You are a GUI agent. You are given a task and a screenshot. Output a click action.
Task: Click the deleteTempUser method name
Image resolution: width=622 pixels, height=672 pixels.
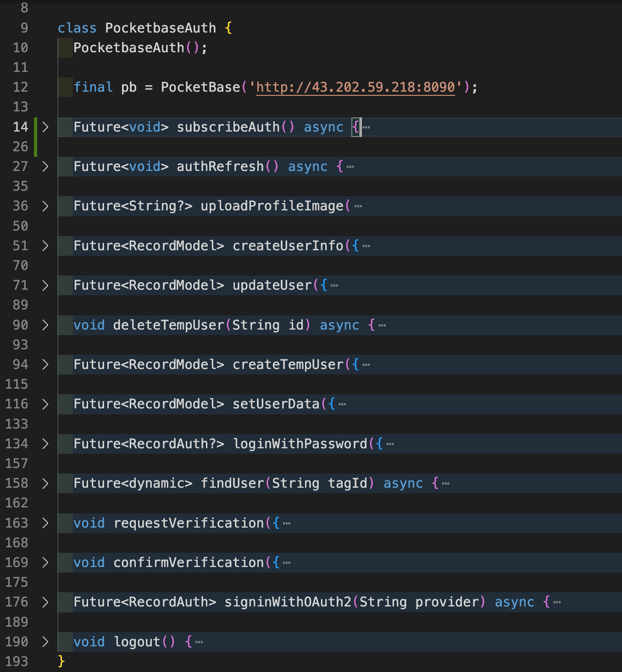169,325
